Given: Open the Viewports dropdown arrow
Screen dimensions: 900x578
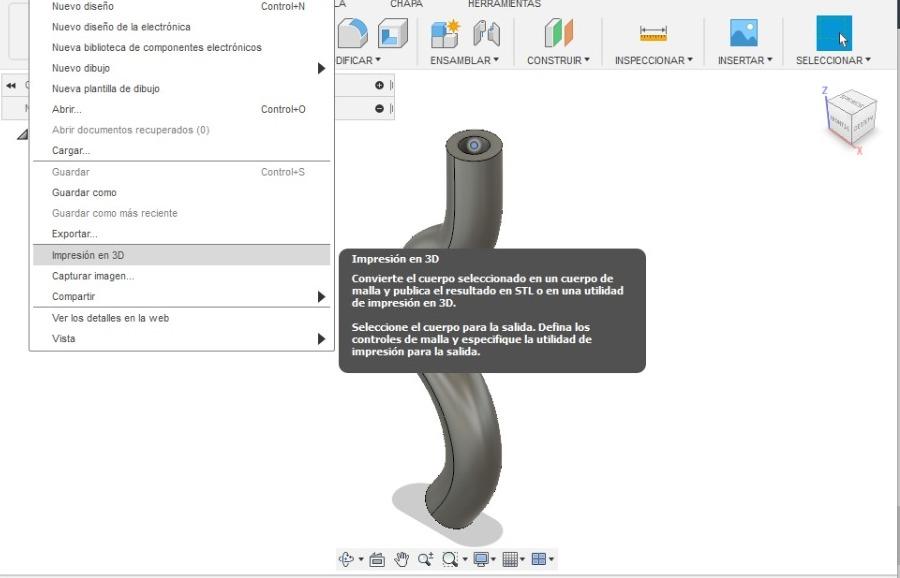Looking at the screenshot, I should tap(552, 559).
